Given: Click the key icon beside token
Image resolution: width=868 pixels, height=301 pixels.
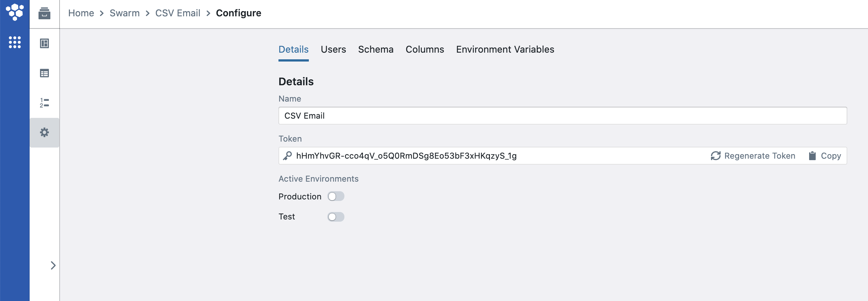Looking at the screenshot, I should coord(287,156).
